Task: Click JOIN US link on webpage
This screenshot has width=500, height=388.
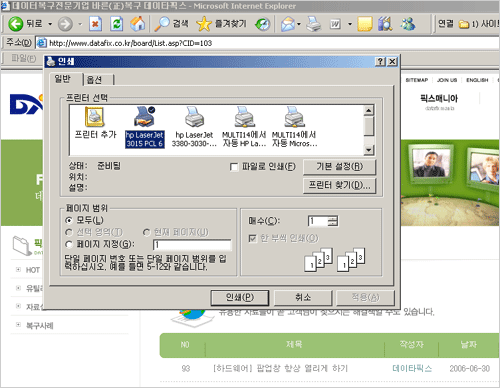Action: coord(447,80)
